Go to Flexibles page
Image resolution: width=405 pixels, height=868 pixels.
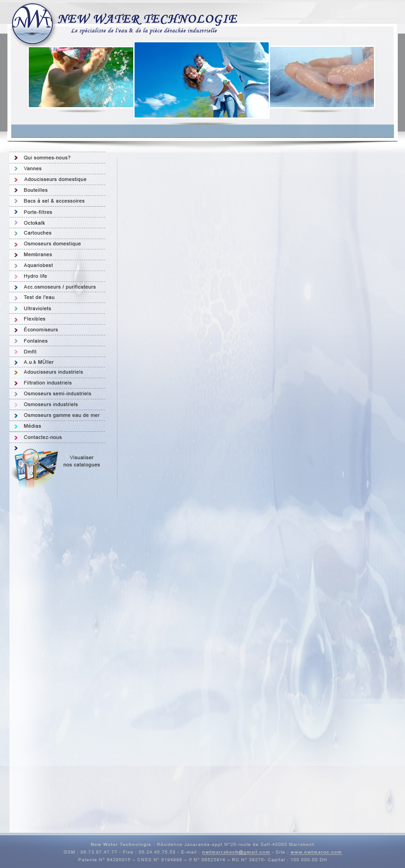(x=35, y=319)
